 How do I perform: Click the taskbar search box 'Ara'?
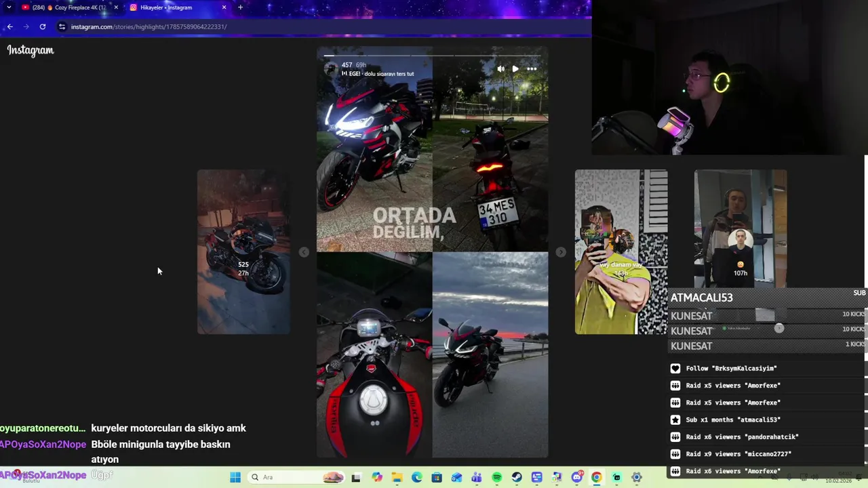(297, 477)
